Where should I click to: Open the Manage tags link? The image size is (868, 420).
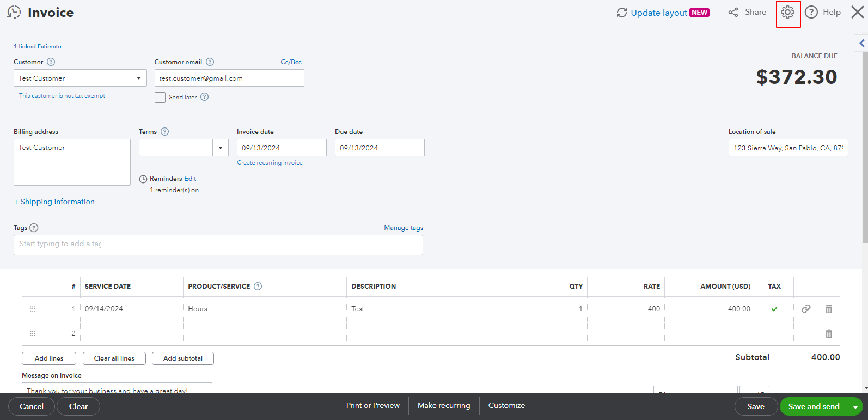pyautogui.click(x=403, y=228)
